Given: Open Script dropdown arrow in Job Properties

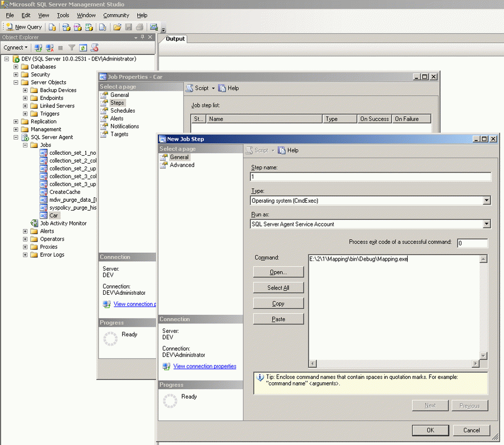Looking at the screenshot, I should pyautogui.click(x=213, y=88).
